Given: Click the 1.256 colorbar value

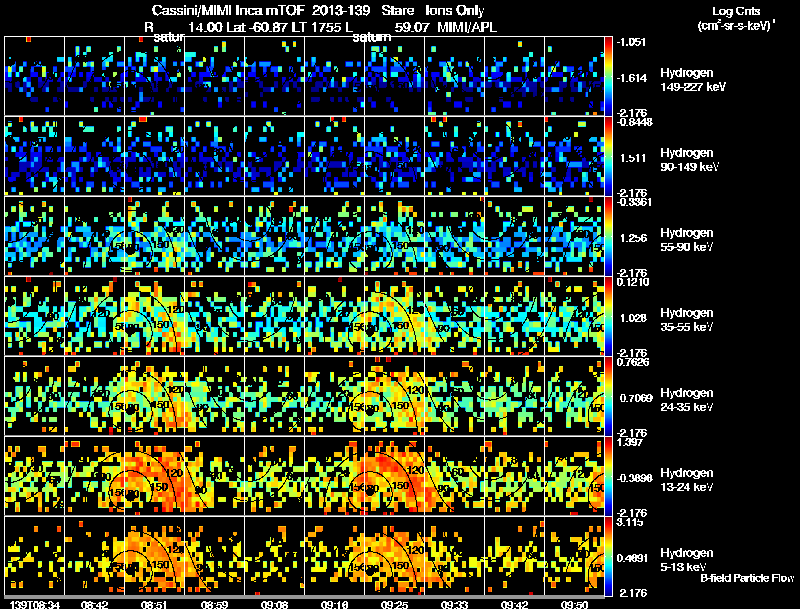Looking at the screenshot, I should pos(633,238).
